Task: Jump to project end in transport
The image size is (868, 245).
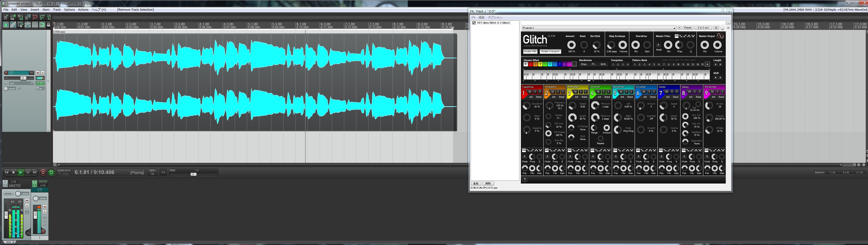Action: 35,172
